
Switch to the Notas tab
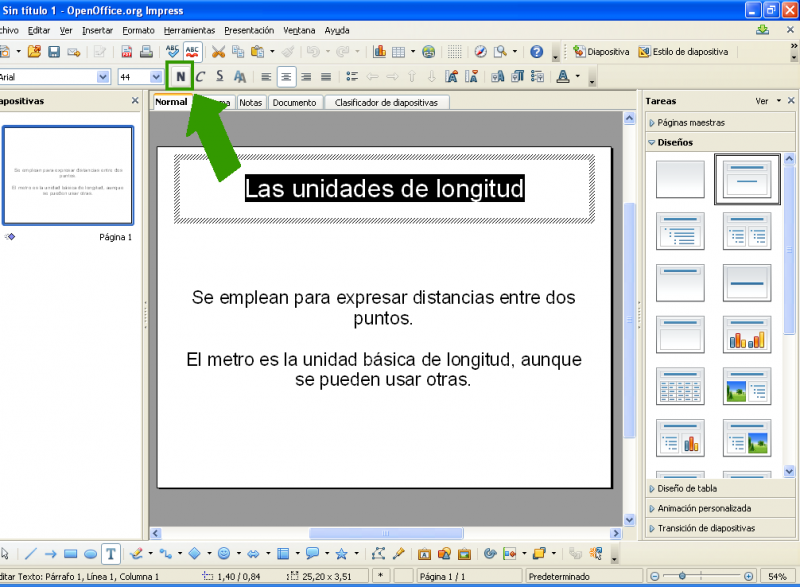[251, 102]
